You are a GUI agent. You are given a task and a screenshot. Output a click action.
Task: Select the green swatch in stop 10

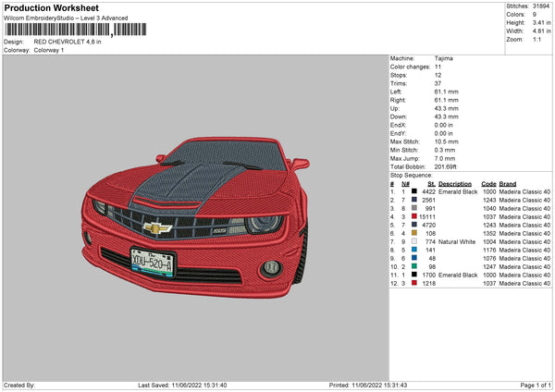pos(413,266)
